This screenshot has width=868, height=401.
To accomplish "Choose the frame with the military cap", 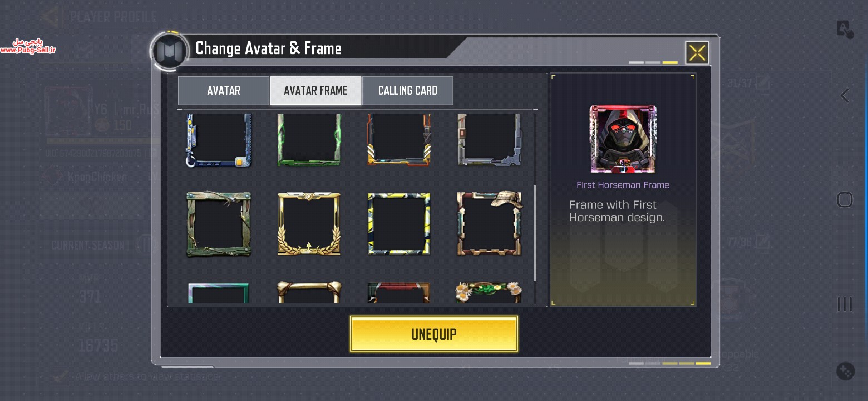I will (490, 224).
